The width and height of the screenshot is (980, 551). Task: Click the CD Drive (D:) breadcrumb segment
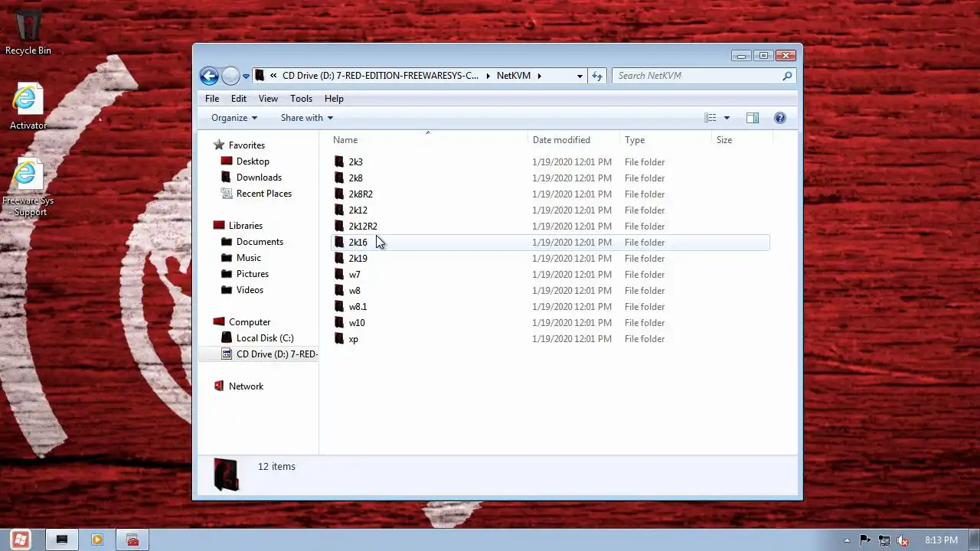click(x=381, y=76)
